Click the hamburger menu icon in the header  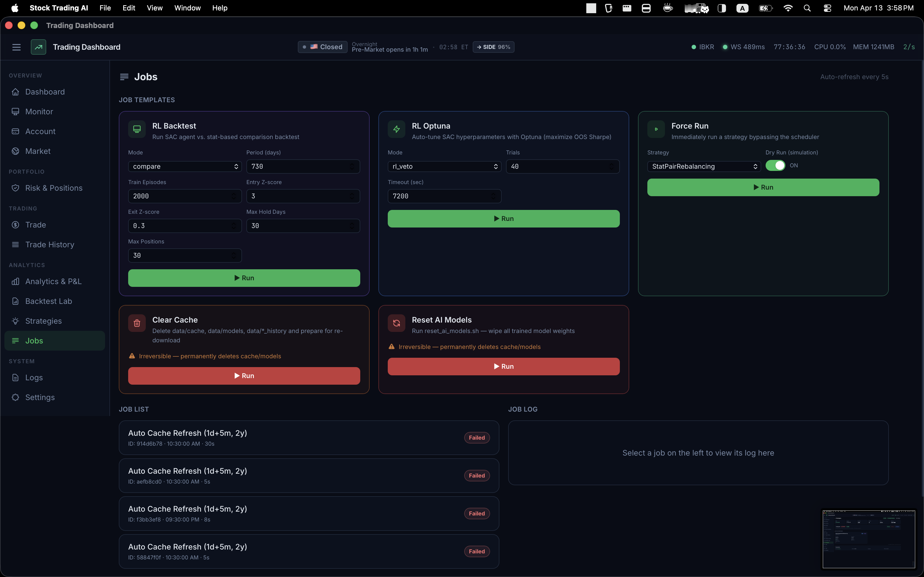(x=16, y=47)
